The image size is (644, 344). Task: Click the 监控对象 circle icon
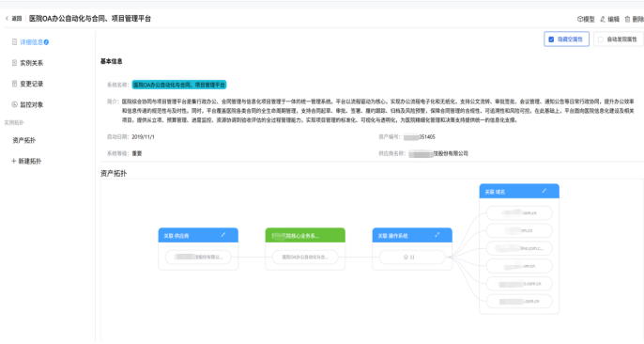(14, 104)
